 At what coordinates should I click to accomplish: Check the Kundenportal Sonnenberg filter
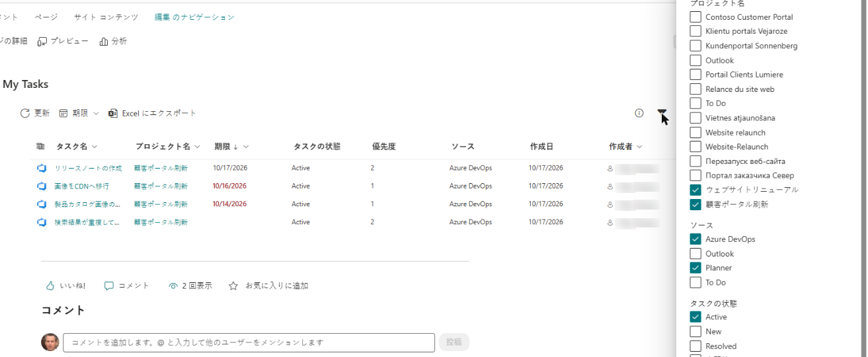[x=695, y=46]
